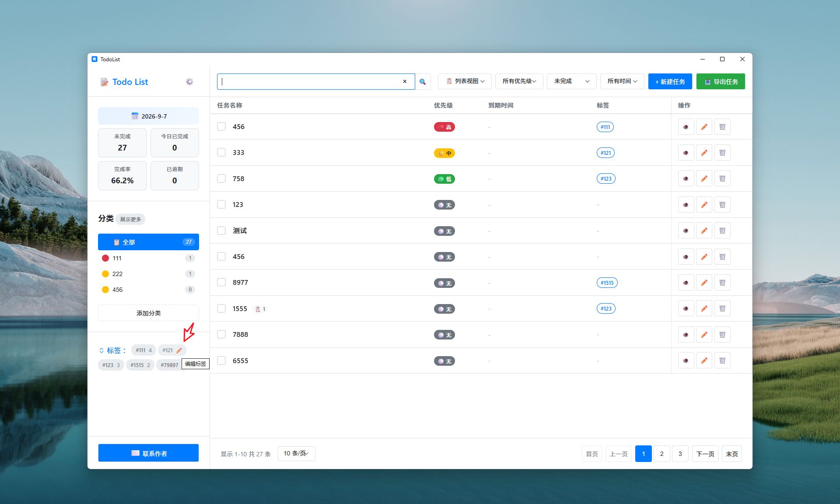Image resolution: width=840 pixels, height=504 pixels.
Task: Collapse the 标签 tag section
Action: coord(101,350)
